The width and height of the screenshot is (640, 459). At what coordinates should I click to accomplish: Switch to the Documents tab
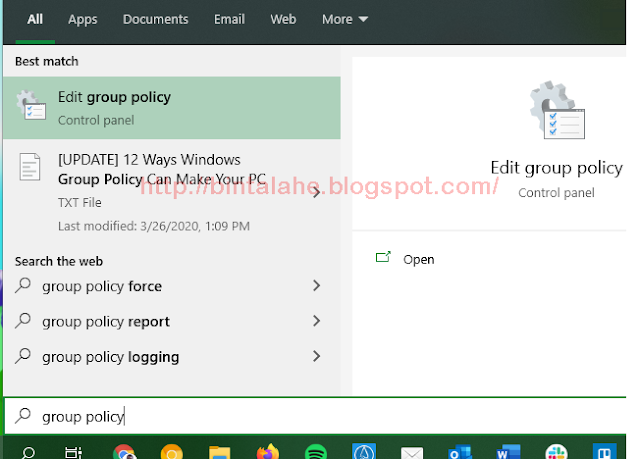[156, 19]
